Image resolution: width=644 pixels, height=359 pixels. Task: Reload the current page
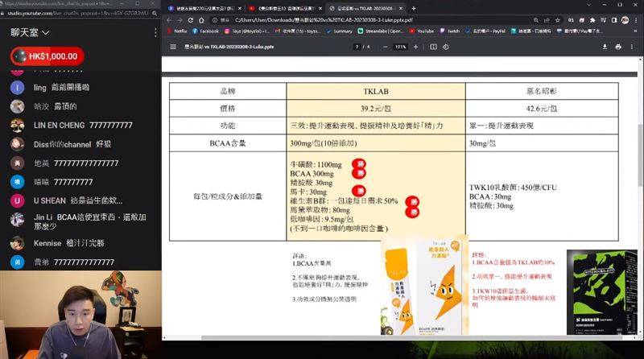point(191,19)
